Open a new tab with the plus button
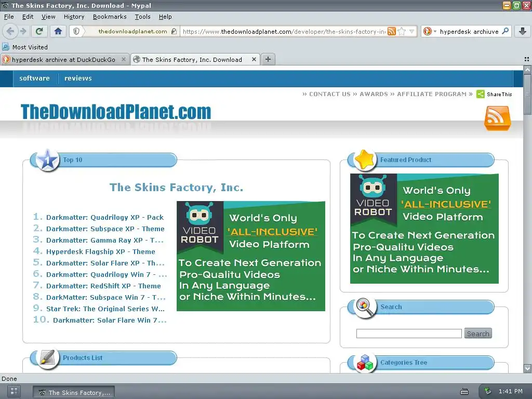This screenshot has height=399, width=532. [268, 59]
